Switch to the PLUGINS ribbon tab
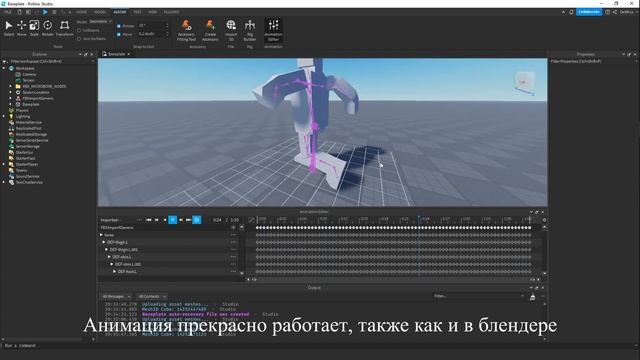640x360 pixels. 171,12
